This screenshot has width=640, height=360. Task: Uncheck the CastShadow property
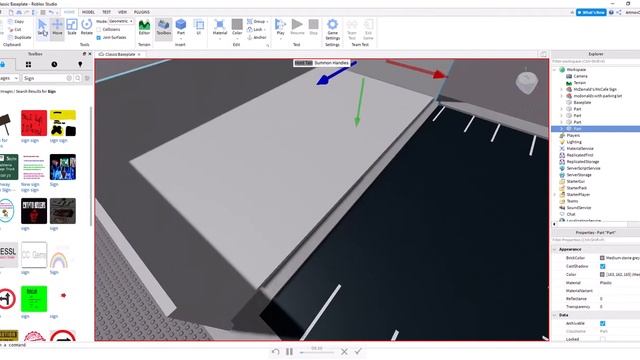pyautogui.click(x=602, y=266)
